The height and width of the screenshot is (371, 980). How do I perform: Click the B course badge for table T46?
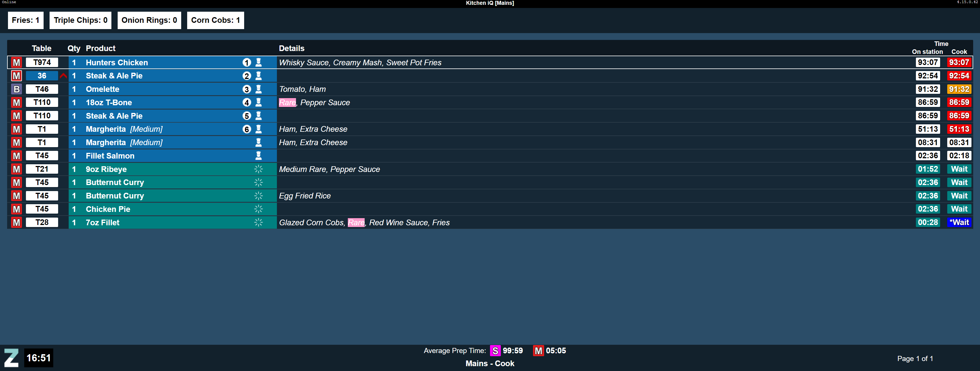pos(16,89)
